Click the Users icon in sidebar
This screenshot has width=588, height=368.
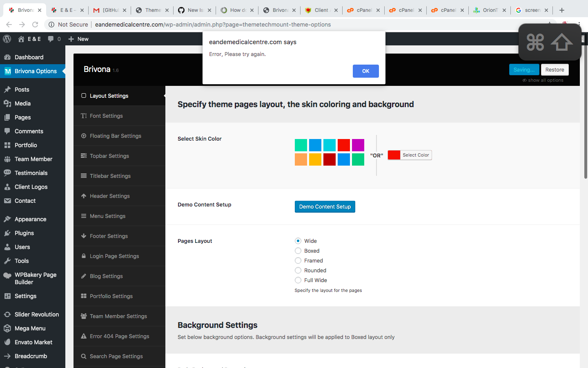[x=7, y=247]
